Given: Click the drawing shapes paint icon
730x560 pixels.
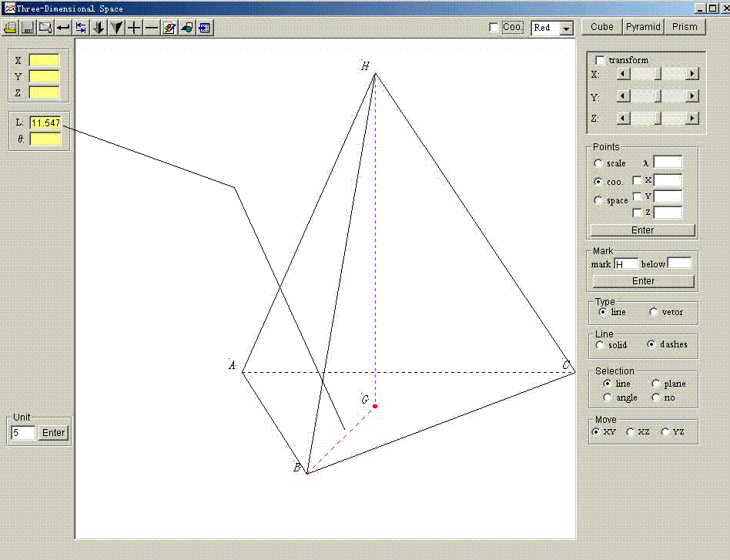Looking at the screenshot, I should (169, 28).
